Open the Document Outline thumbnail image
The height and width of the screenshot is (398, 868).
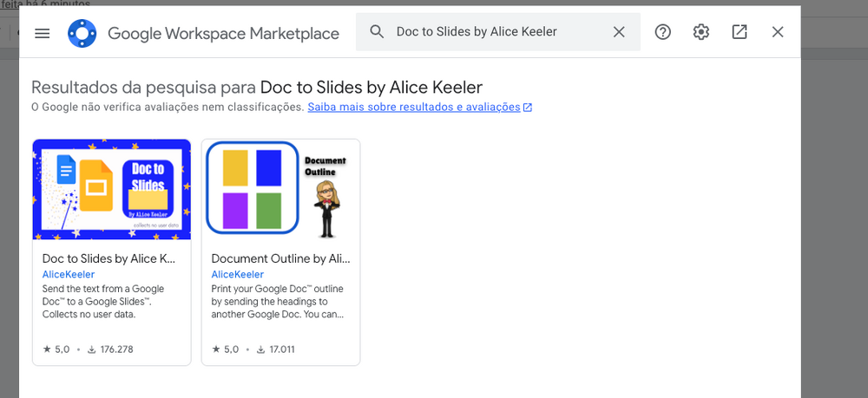click(280, 189)
